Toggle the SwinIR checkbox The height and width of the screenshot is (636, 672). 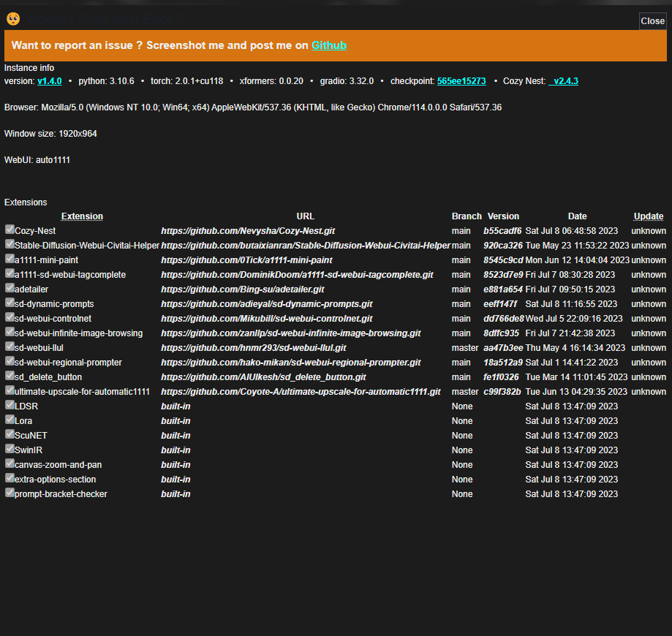point(10,448)
